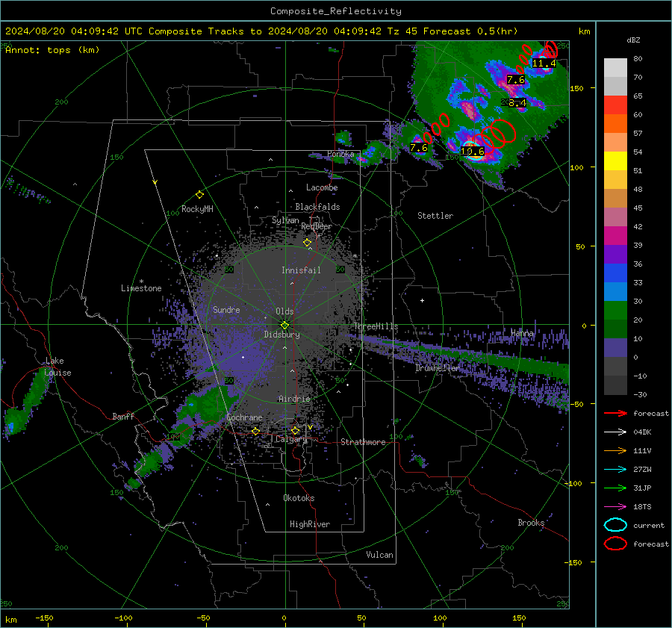Click the cyan 27ZW arrow legend icon
This screenshot has width=672, height=628.
tap(615, 470)
